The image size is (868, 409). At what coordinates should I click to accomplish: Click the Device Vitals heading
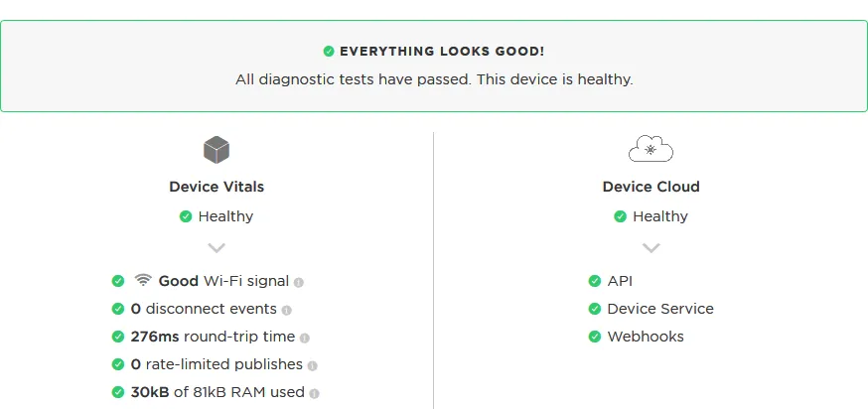(x=217, y=187)
